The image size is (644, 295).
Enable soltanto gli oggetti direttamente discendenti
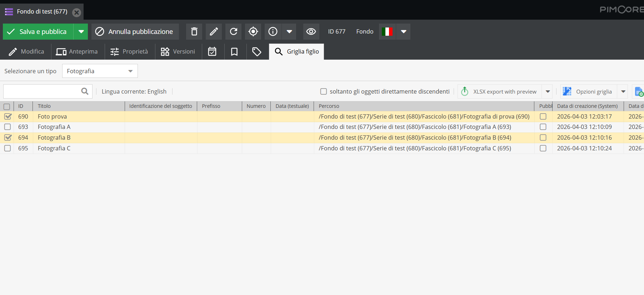(x=324, y=91)
